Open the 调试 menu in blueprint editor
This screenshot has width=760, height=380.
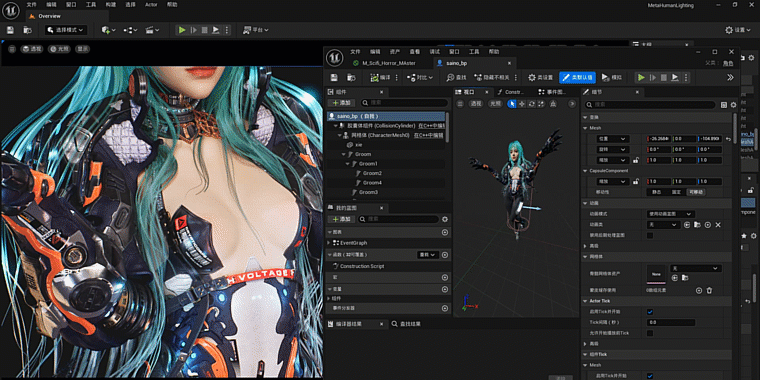pos(435,52)
